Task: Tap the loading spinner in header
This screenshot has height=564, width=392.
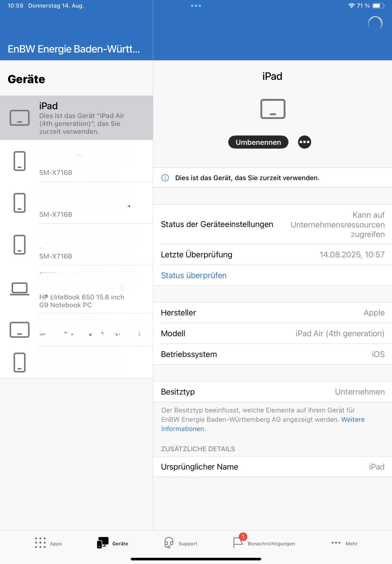Action: click(x=375, y=23)
